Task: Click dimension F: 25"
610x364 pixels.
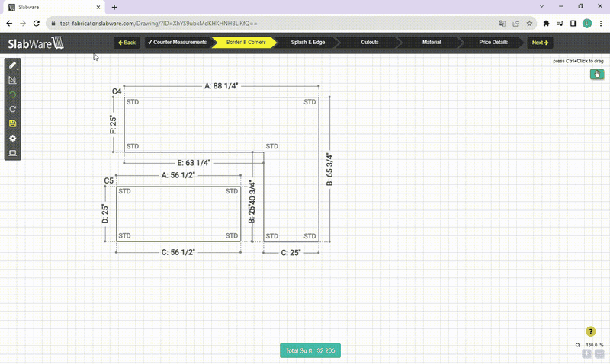Action: [113, 124]
